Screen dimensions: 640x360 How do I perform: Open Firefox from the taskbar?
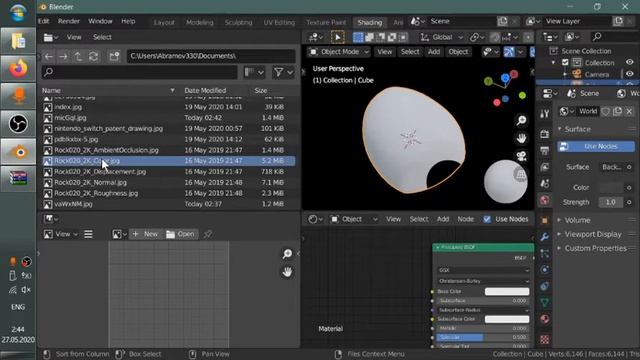click(18, 68)
